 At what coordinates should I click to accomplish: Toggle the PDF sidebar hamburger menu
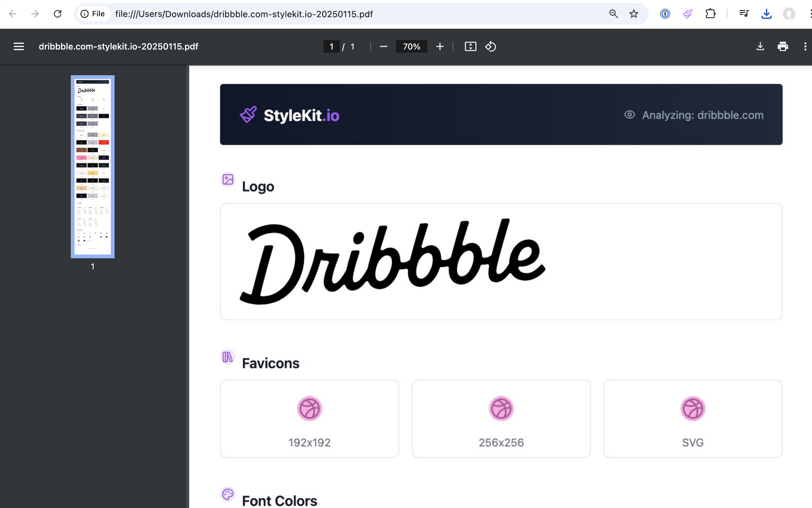(x=19, y=46)
